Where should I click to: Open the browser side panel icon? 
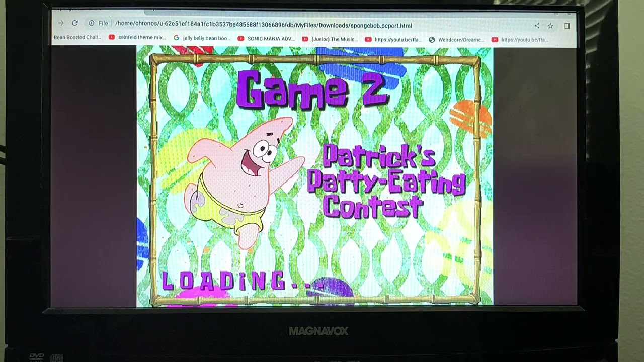point(567,26)
